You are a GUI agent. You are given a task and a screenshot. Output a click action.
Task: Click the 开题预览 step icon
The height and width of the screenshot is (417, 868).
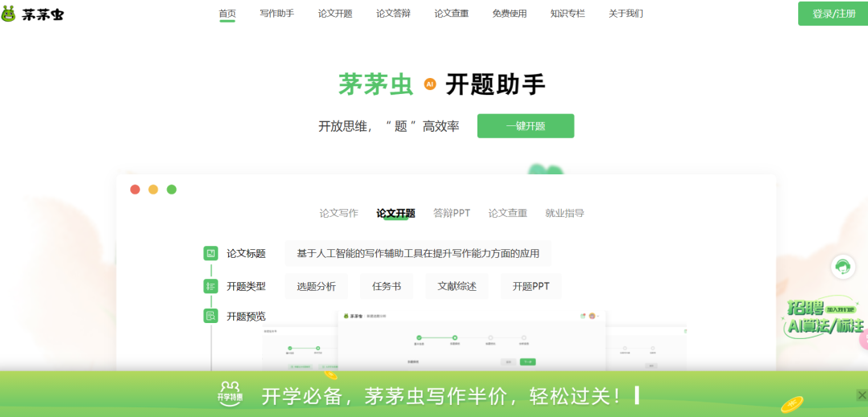click(211, 316)
